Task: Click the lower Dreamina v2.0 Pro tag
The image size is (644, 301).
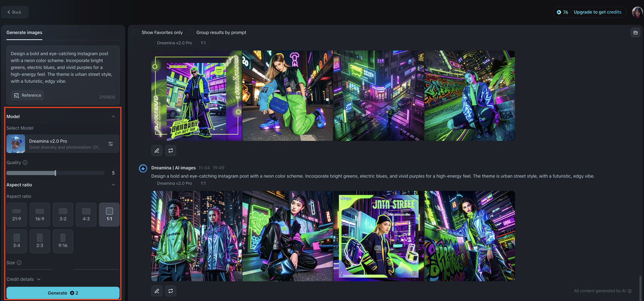Action: [175, 183]
